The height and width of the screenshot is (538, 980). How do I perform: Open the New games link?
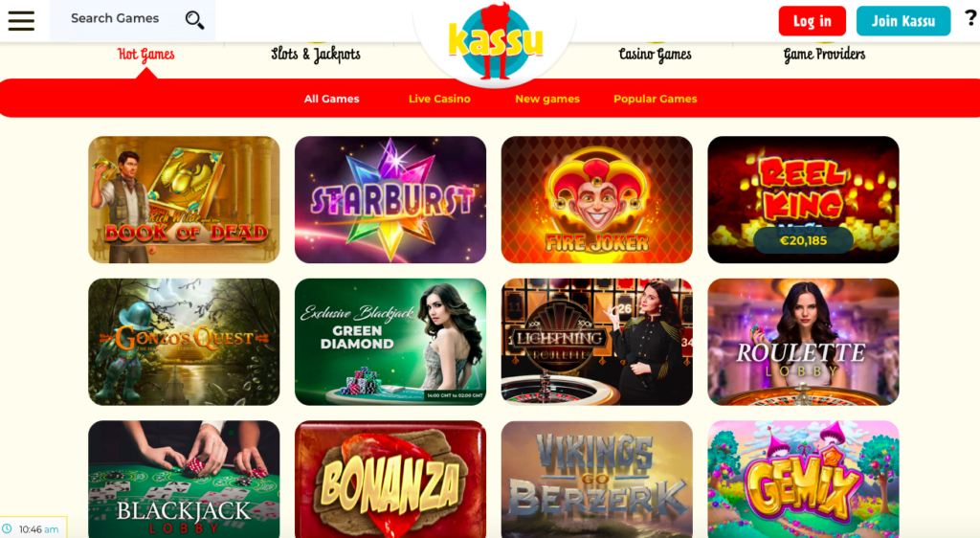click(x=546, y=99)
